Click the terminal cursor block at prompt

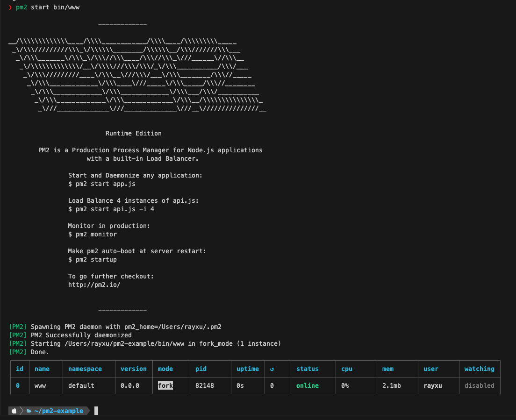[96, 411]
